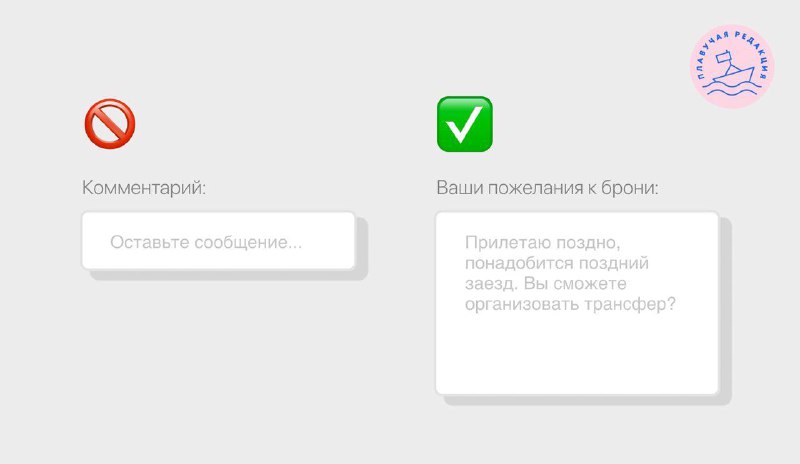The height and width of the screenshot is (464, 800).
Task: Click the placeholder text 'организовать трансфер?'
Action: coord(570,304)
